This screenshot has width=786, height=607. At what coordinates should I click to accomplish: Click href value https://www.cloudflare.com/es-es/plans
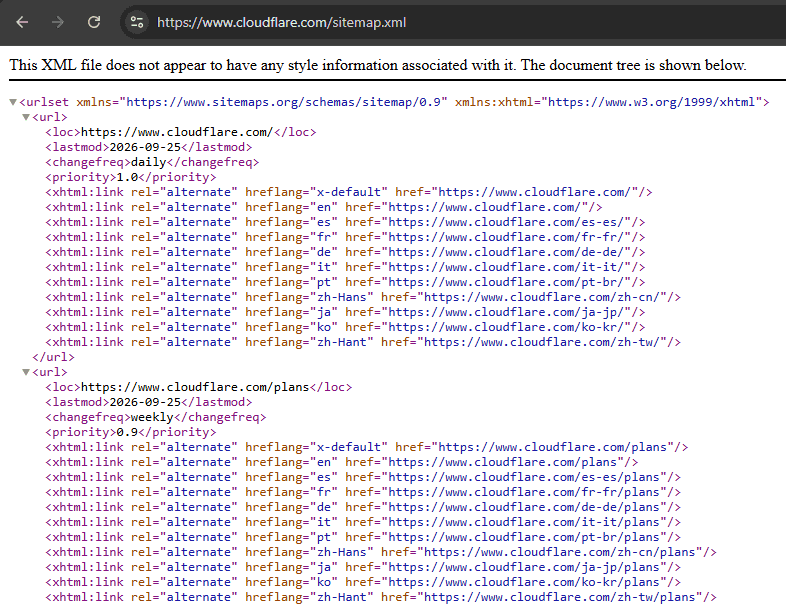[x=524, y=478]
